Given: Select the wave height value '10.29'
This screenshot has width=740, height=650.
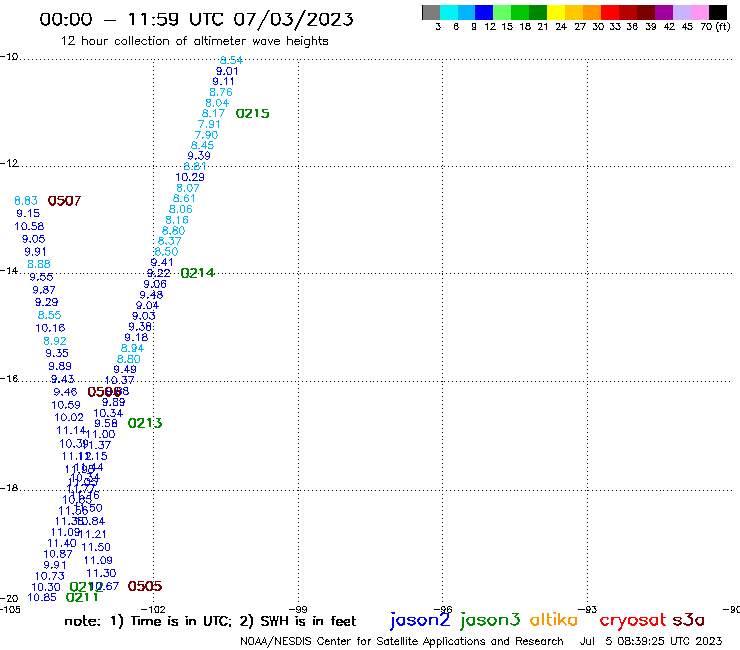Looking at the screenshot, I should point(190,177).
